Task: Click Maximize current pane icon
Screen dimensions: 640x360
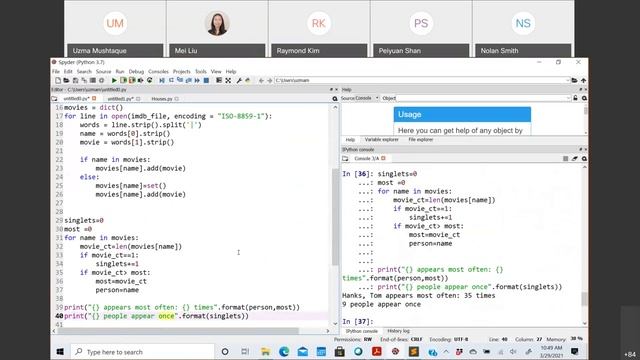Action: point(228,80)
